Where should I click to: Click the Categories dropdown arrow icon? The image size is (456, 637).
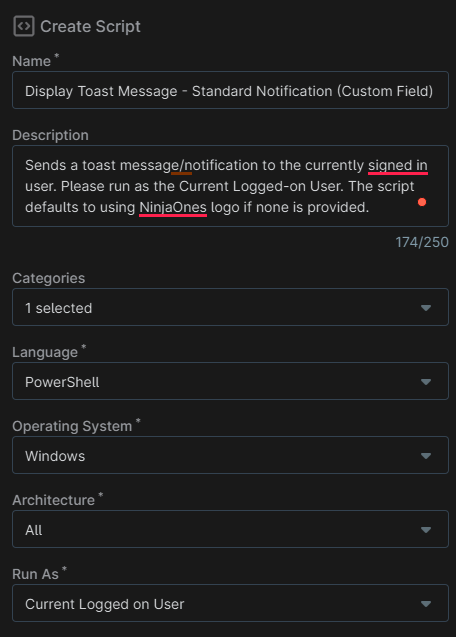click(x=426, y=308)
